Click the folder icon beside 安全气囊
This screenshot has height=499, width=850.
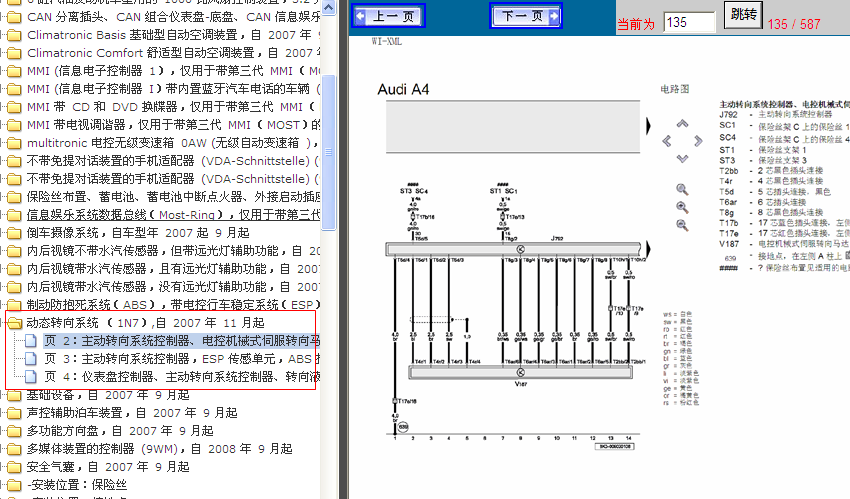(x=15, y=466)
